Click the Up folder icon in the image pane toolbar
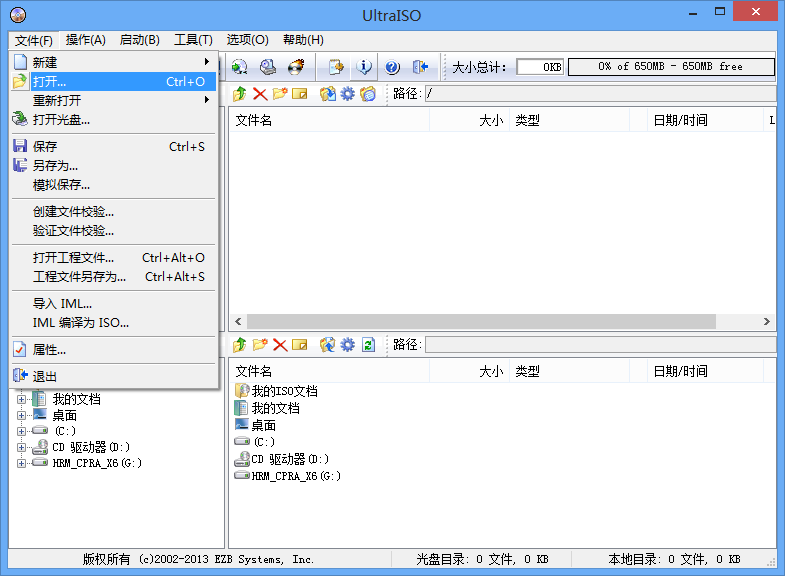785x576 pixels. [240, 94]
